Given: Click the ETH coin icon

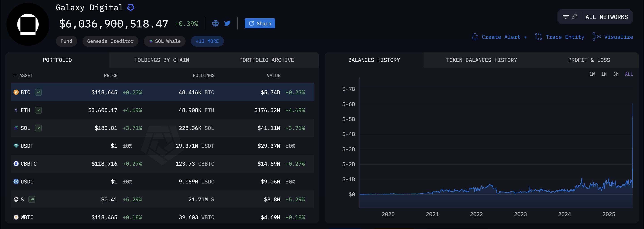Looking at the screenshot, I should point(16,110).
